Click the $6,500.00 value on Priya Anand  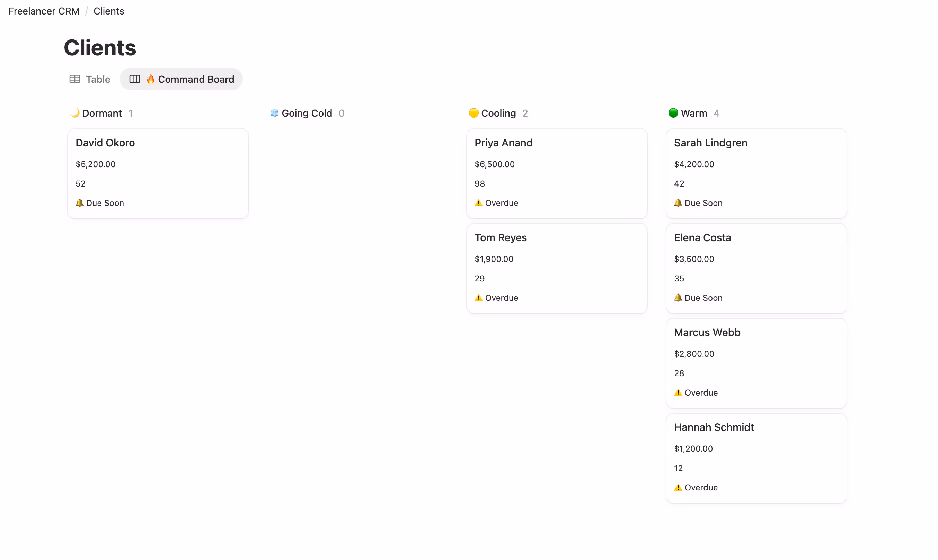click(x=495, y=164)
